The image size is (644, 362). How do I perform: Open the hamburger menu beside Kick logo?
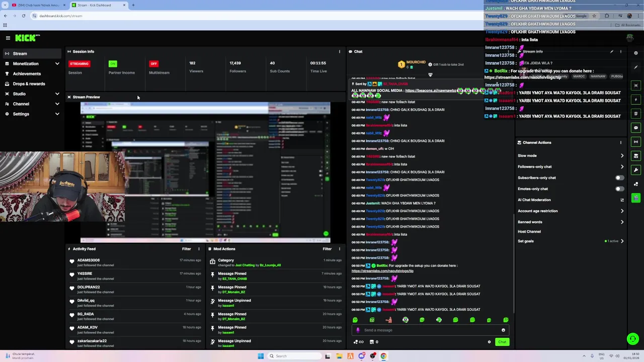pyautogui.click(x=8, y=38)
